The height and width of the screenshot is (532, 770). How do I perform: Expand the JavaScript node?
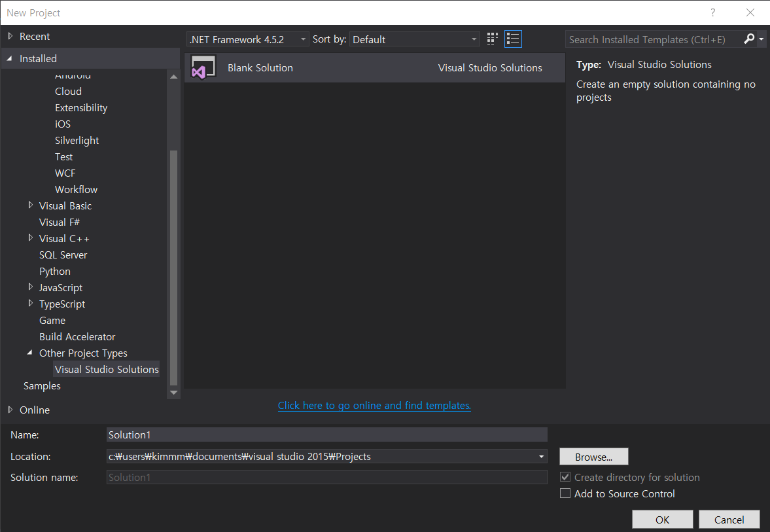tap(31, 287)
